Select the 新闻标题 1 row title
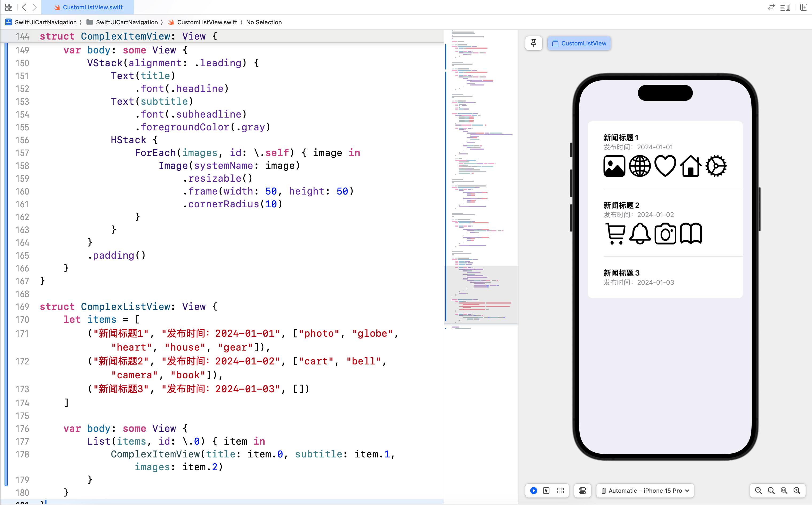The image size is (812, 505). pos(621,137)
